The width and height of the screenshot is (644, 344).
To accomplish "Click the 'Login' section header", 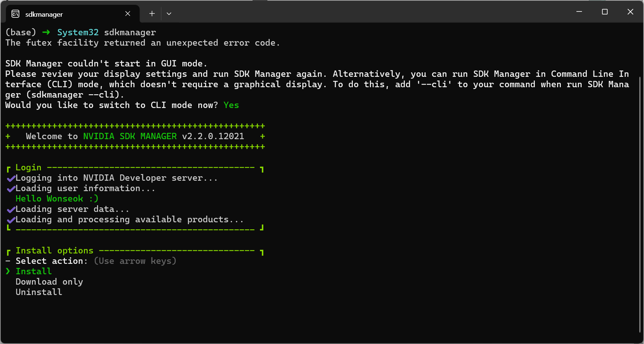I will [x=28, y=167].
